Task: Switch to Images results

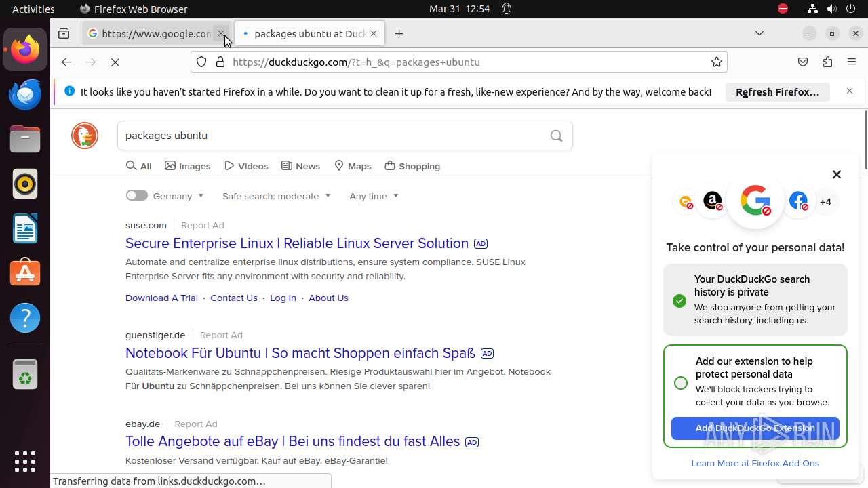Action: coord(188,166)
